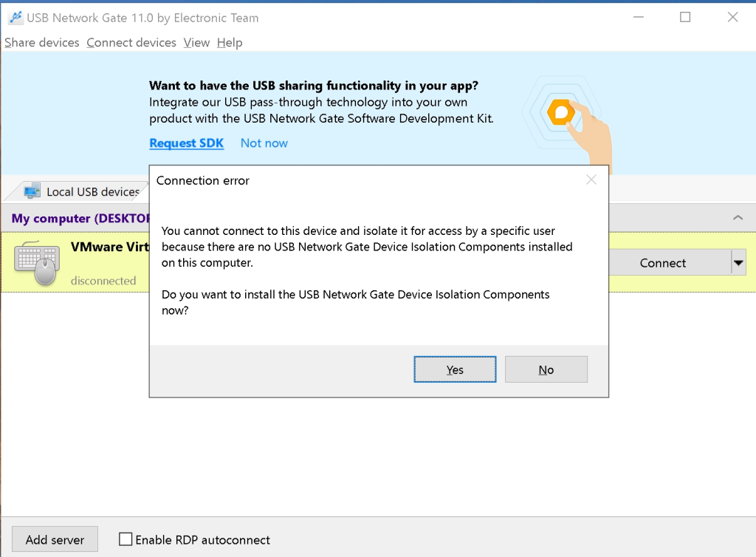Viewport: 756px width, 557px height.
Task: Close the Connection error dialog
Action: 591,180
